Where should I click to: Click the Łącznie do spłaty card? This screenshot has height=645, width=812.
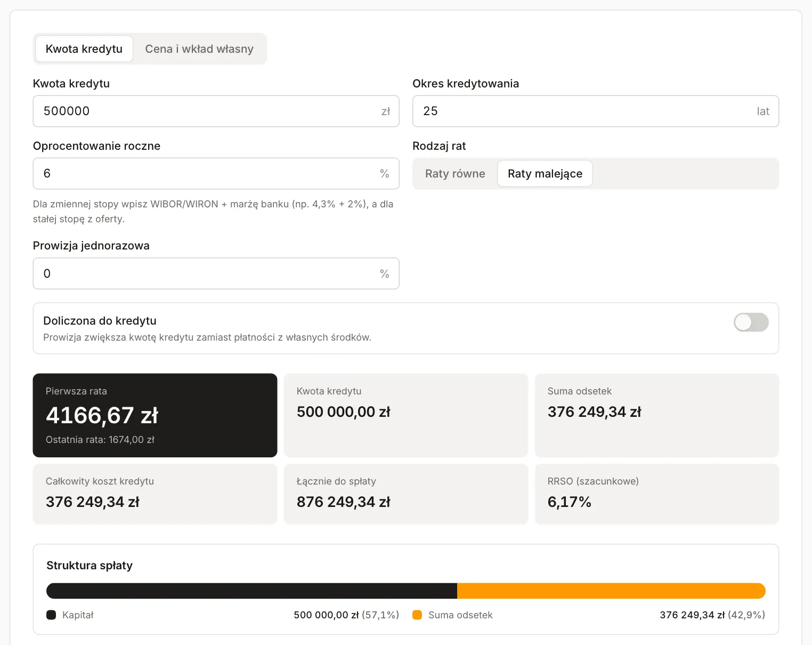pyautogui.click(x=406, y=494)
